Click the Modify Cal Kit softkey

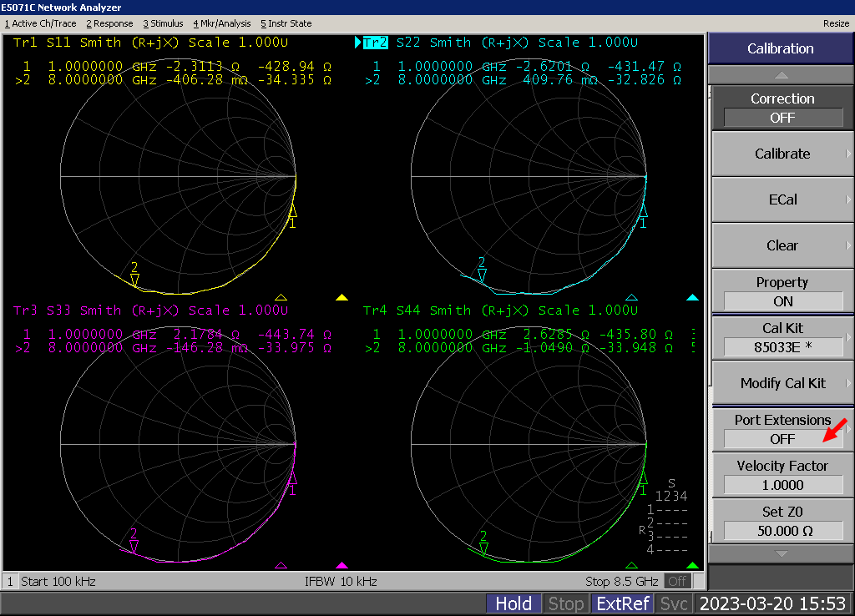(782, 383)
